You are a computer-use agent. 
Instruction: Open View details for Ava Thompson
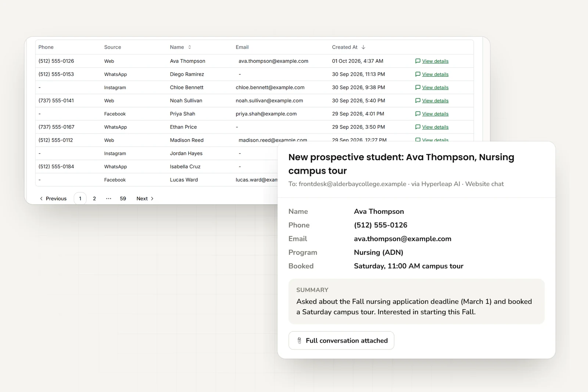(x=435, y=61)
